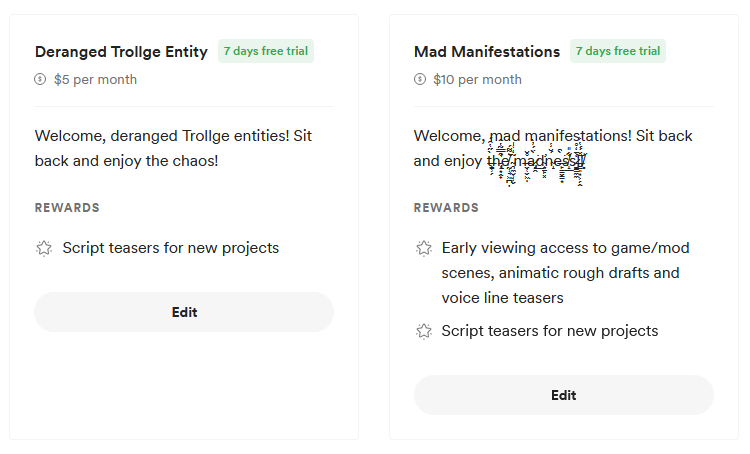Click the $10 per month price text
Screen dimensions: 750x454
477,80
